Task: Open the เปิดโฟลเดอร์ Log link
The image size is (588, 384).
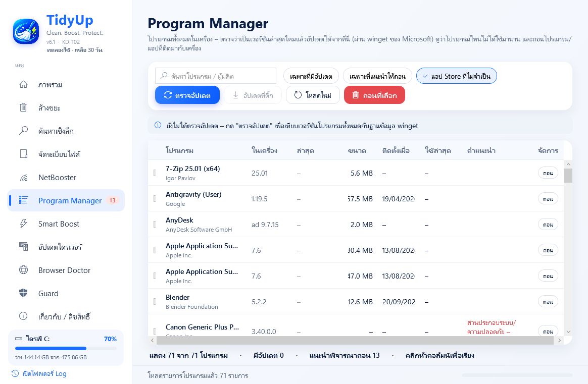Action: coord(39,373)
